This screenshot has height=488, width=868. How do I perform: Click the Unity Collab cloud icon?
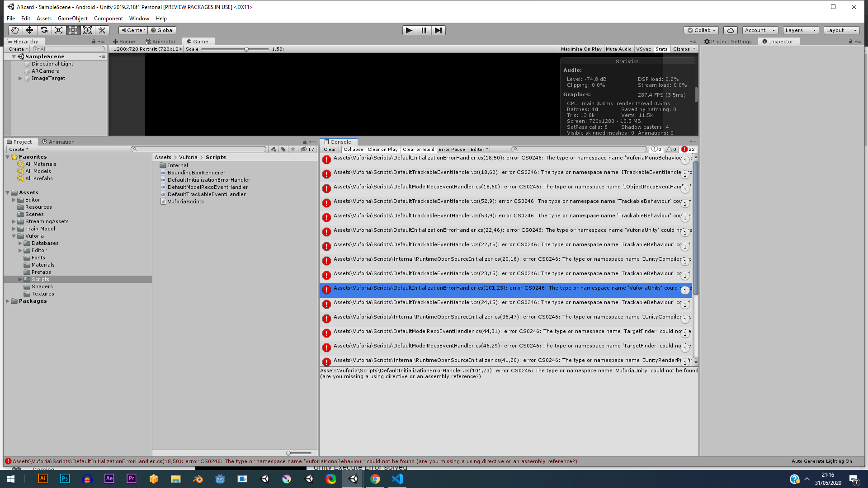(731, 30)
